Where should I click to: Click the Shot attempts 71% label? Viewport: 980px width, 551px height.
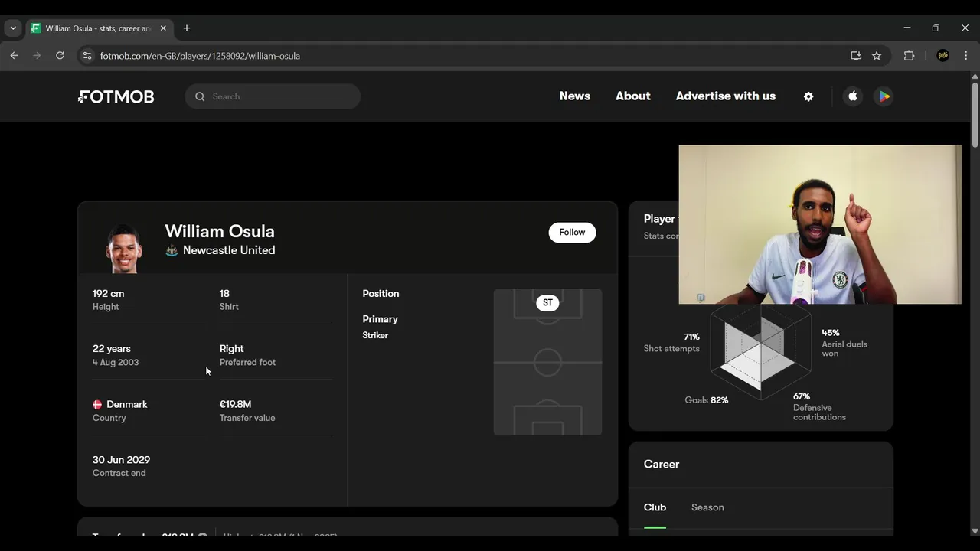[x=671, y=343]
